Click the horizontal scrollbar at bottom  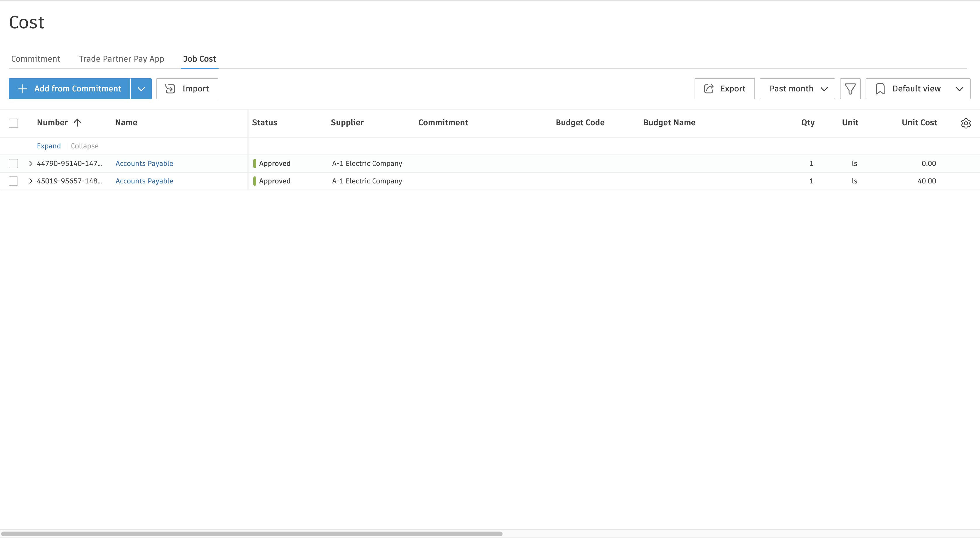[251, 534]
